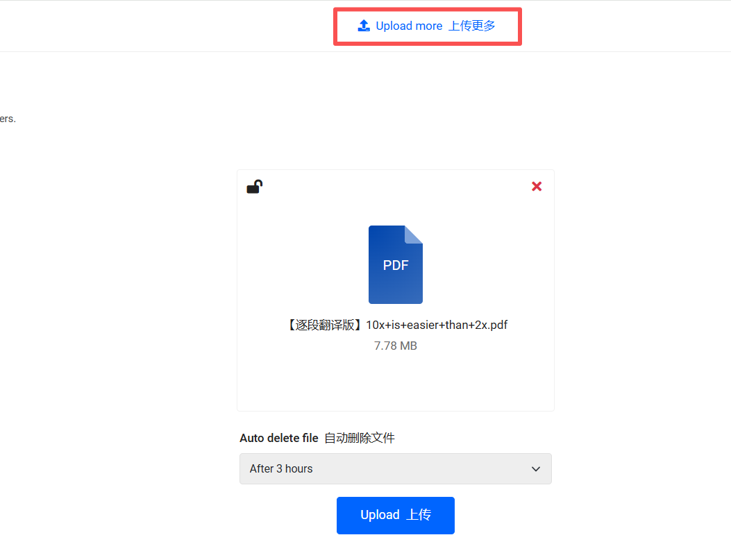Click the folded corner of the PDF icon

414,234
